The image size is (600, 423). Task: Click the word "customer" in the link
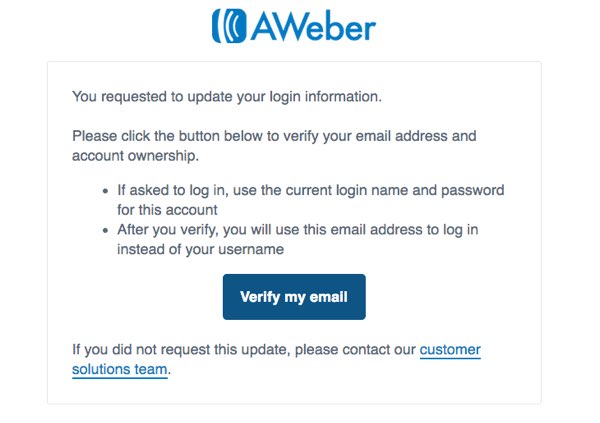[x=450, y=350]
